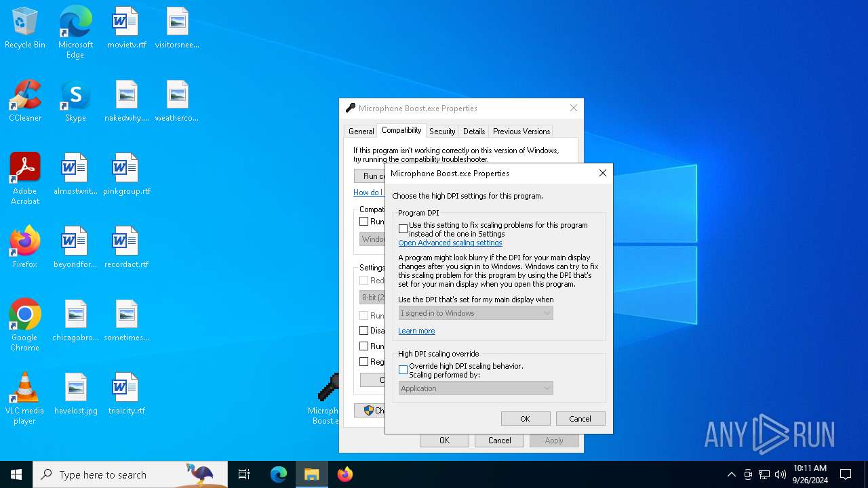Open the Adobe Acrobat desktop shortcut
The width and height of the screenshot is (868, 488).
pyautogui.click(x=25, y=179)
